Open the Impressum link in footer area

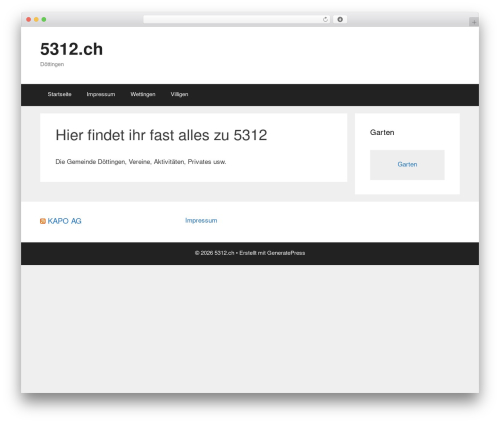tap(201, 220)
